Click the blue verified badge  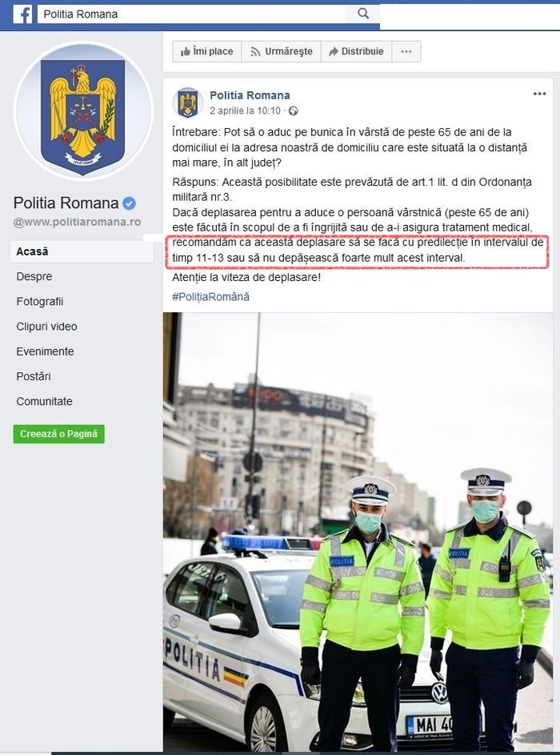click(129, 203)
